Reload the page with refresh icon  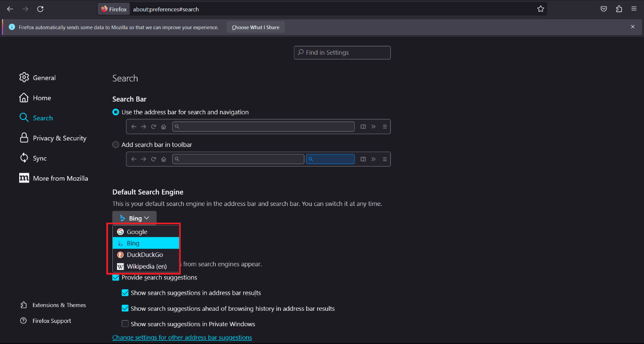coord(40,9)
